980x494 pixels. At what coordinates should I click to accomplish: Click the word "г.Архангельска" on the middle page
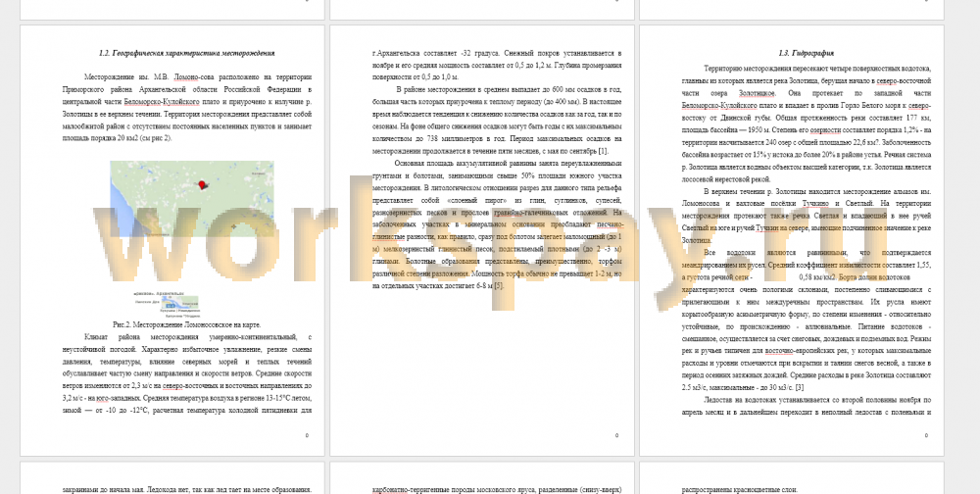(x=397, y=54)
